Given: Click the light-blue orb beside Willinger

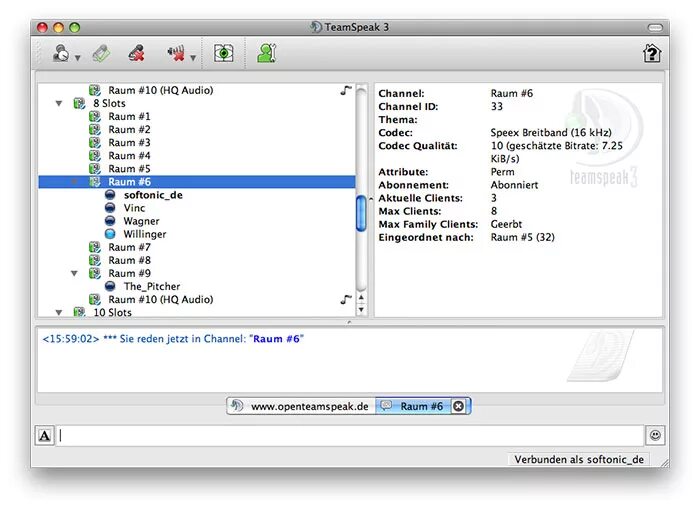Looking at the screenshot, I should click(x=110, y=234).
